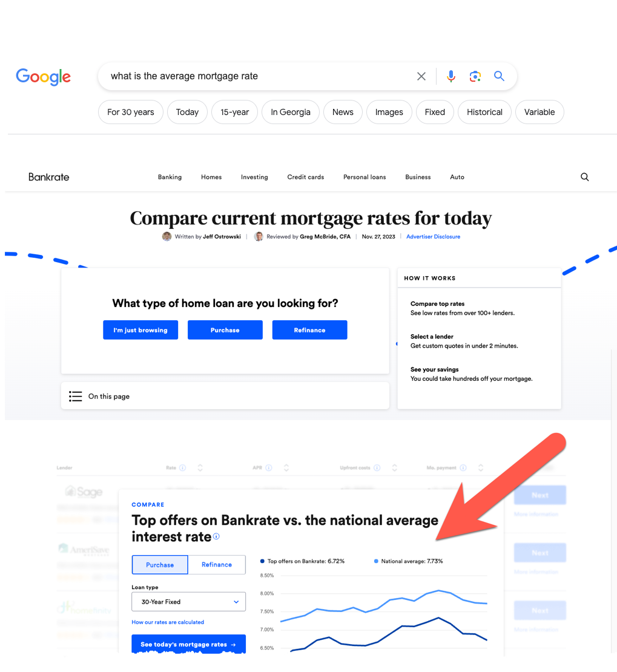Toggle the Upfront costs column sort arrows
The width and height of the screenshot is (617, 672).
[394, 467]
